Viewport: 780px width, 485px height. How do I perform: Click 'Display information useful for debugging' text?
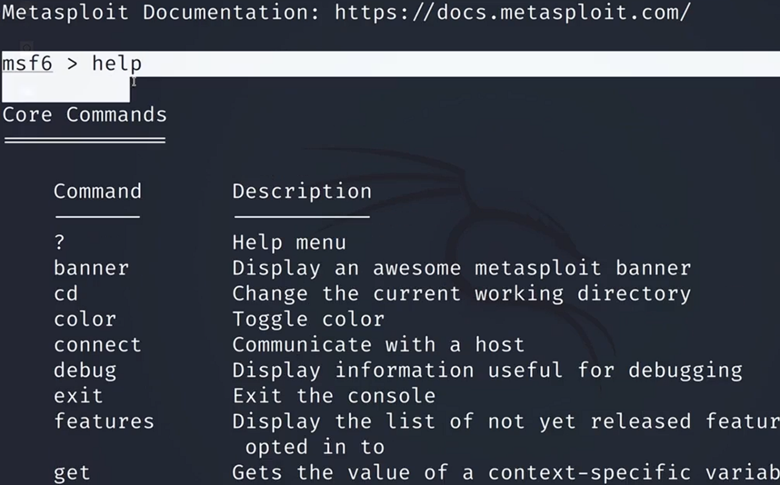tap(488, 371)
